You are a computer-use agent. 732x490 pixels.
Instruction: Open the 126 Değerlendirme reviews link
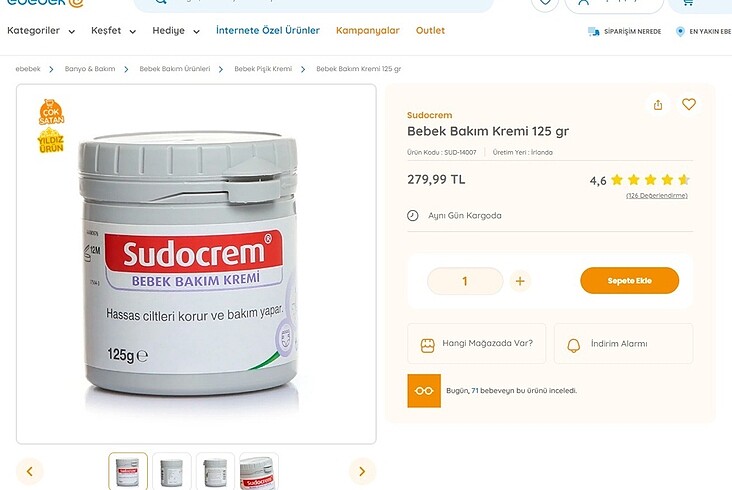(656, 196)
